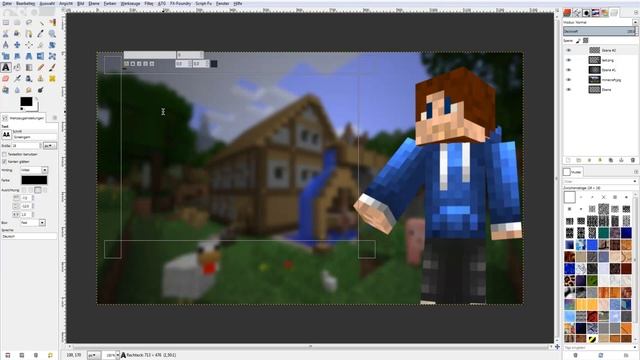Select the Eraser tool

[x=6, y=78]
